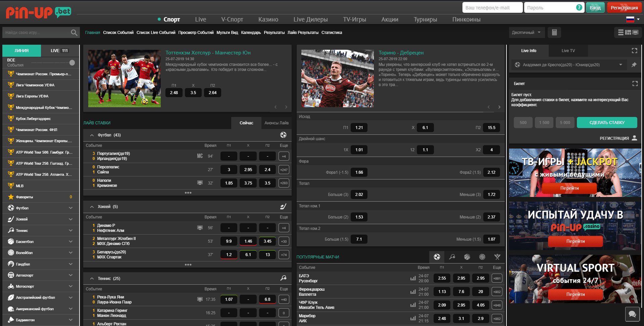The image size is (644, 326).
Task: Open the Казино menu item
Action: [268, 19]
